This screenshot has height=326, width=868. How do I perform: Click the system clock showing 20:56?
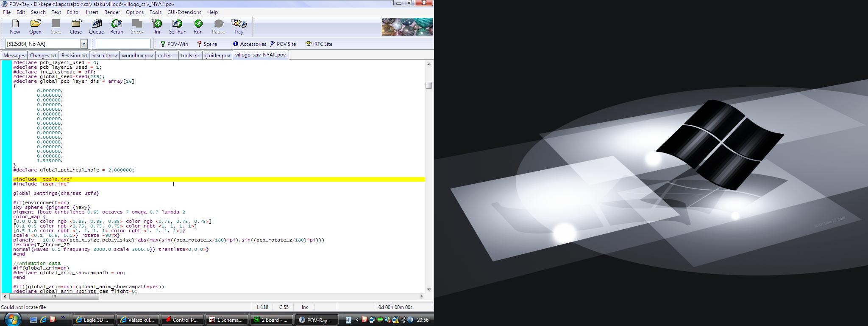point(423,320)
